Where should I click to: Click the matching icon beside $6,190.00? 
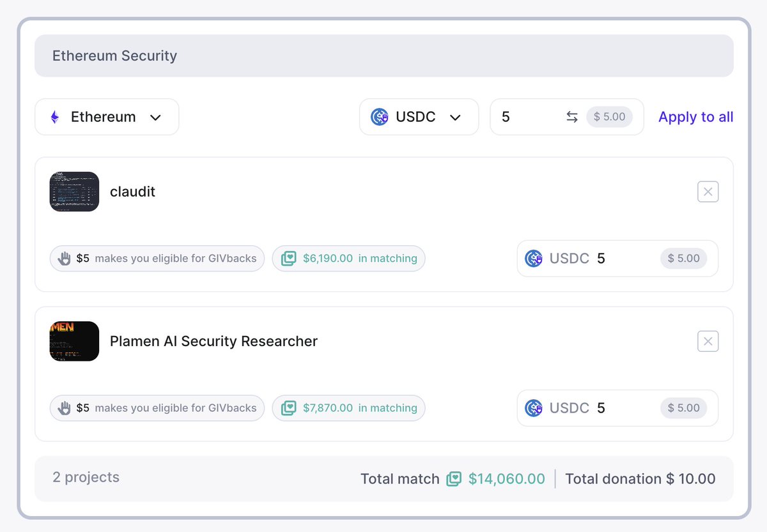pos(289,259)
